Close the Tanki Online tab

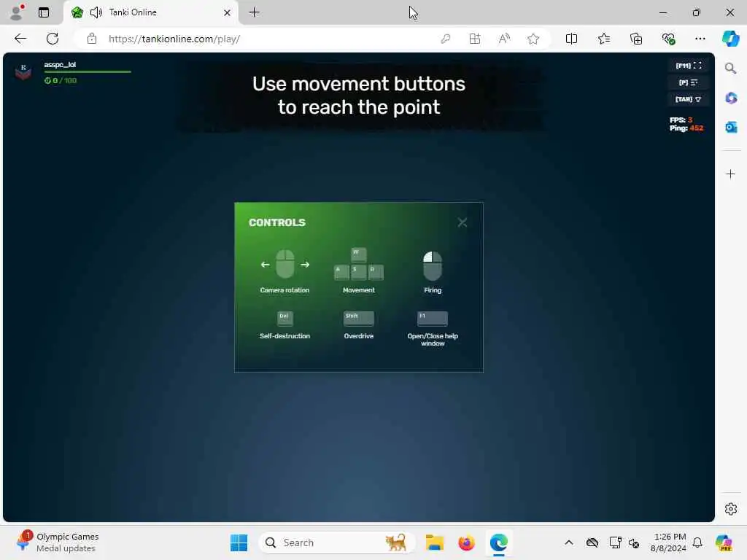click(x=228, y=13)
